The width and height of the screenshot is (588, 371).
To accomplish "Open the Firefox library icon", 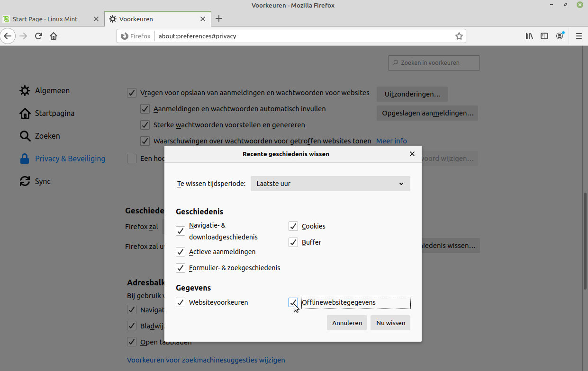I will [529, 35].
